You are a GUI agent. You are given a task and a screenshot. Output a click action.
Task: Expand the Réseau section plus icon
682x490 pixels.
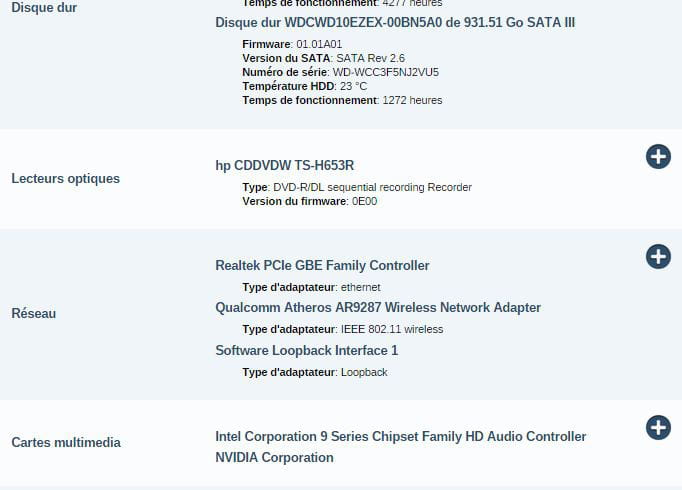[658, 257]
